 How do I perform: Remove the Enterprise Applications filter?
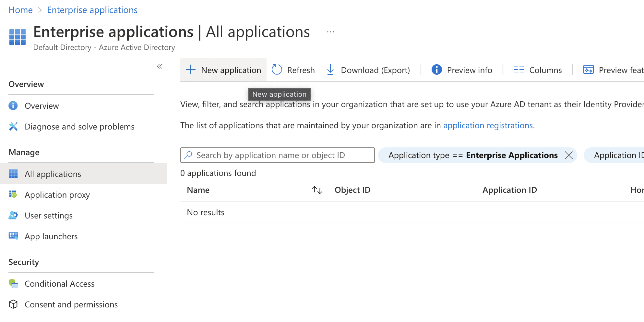click(x=569, y=155)
